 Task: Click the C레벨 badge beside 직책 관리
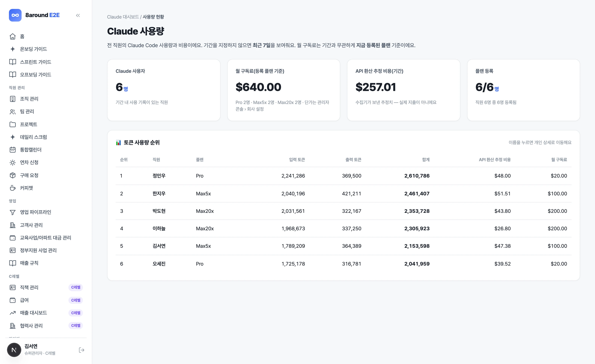(x=75, y=287)
